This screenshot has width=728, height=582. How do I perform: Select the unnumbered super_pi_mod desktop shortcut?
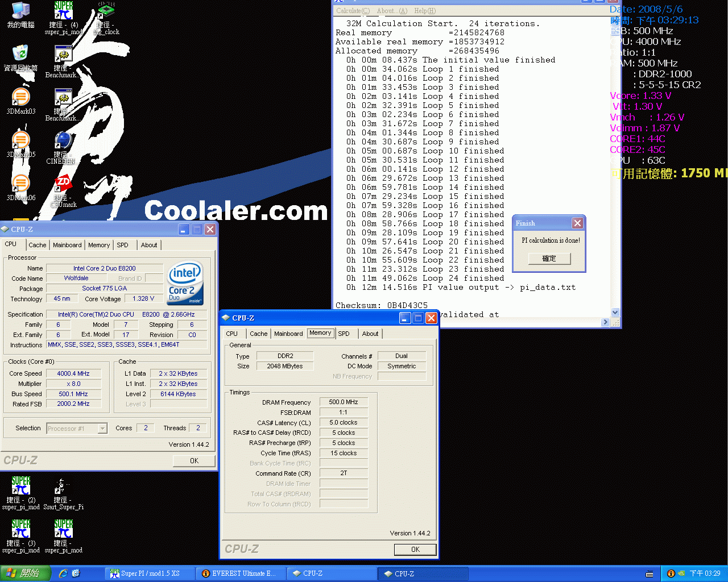[64, 537]
